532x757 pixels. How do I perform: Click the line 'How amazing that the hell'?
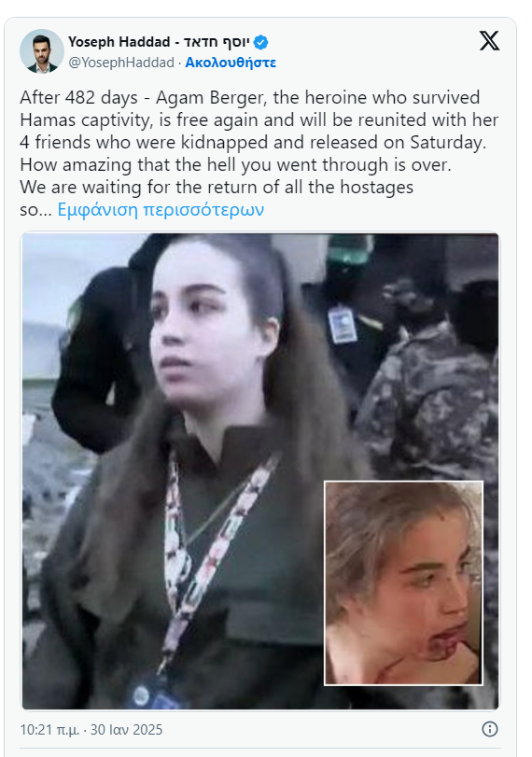point(235,165)
